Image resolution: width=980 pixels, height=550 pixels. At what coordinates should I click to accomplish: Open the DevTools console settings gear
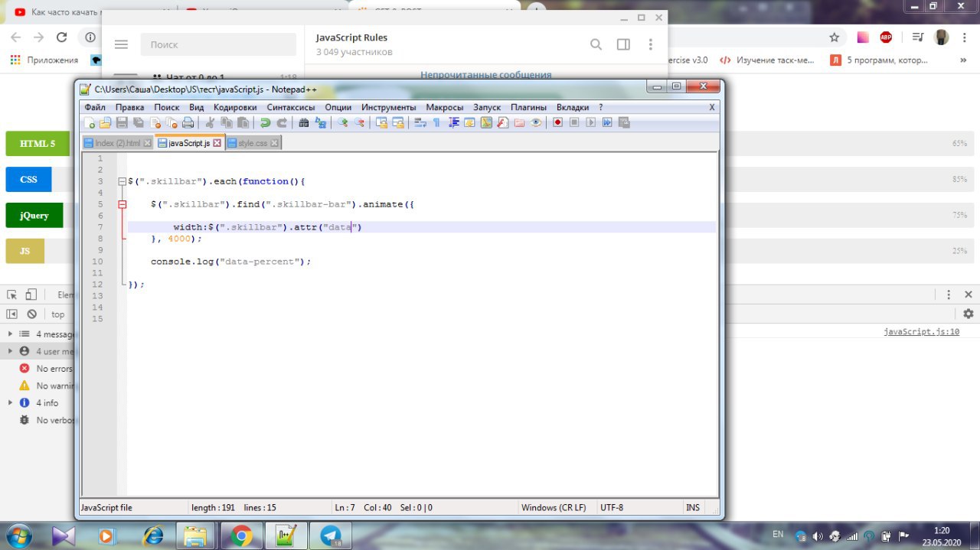coord(969,314)
